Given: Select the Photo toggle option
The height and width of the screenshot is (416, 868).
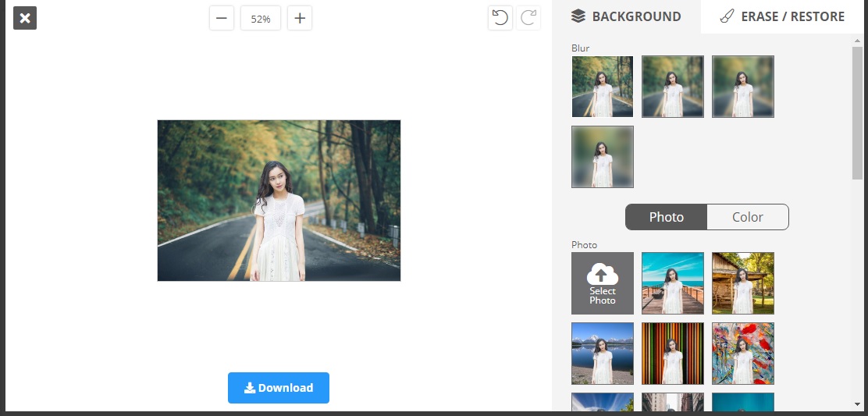Looking at the screenshot, I should click(667, 217).
